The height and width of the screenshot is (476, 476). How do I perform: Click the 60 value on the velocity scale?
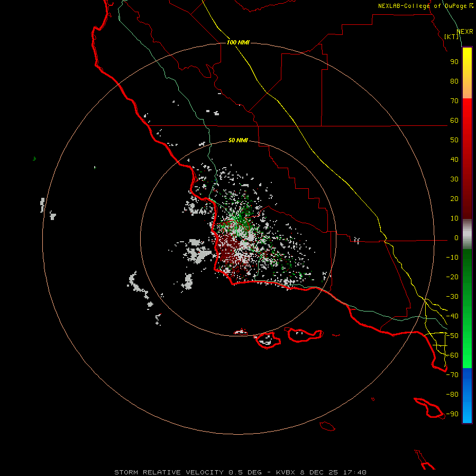(x=454, y=121)
